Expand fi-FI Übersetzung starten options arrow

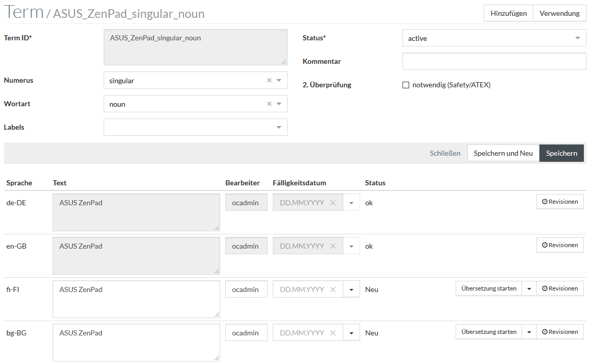tap(529, 289)
